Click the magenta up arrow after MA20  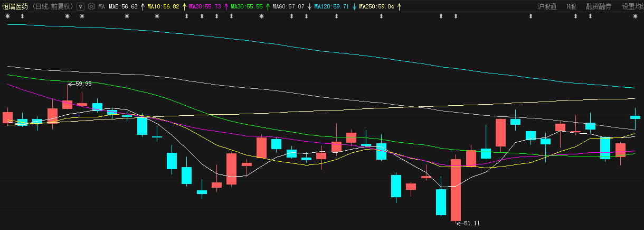(x=225, y=7)
